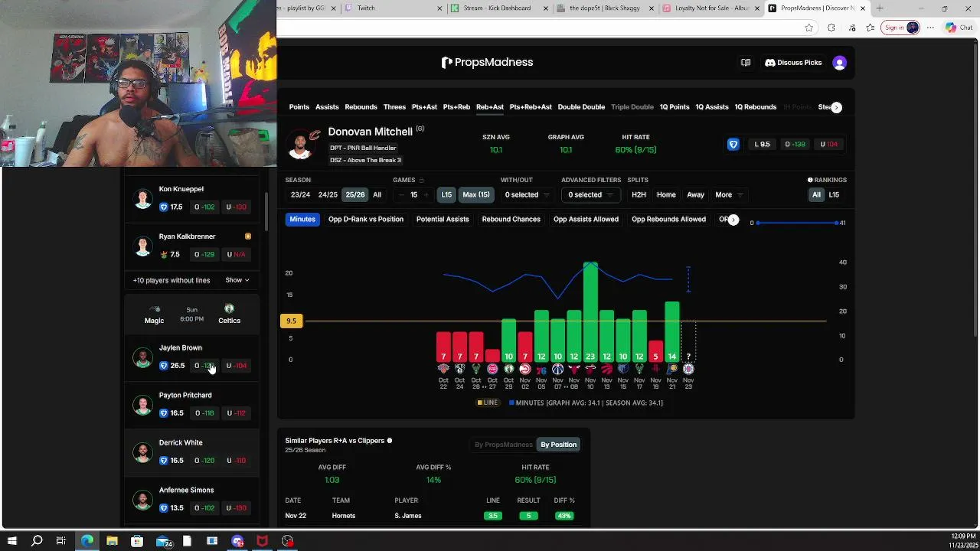Image resolution: width=980 pixels, height=551 pixels.
Task: Open a new browser tab
Action: (880, 8)
